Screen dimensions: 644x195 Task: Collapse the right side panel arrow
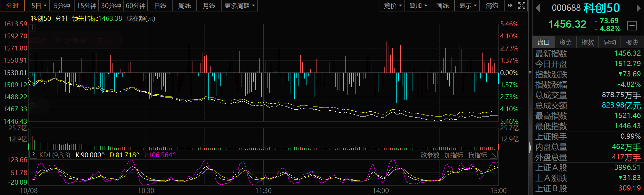click(x=530, y=148)
